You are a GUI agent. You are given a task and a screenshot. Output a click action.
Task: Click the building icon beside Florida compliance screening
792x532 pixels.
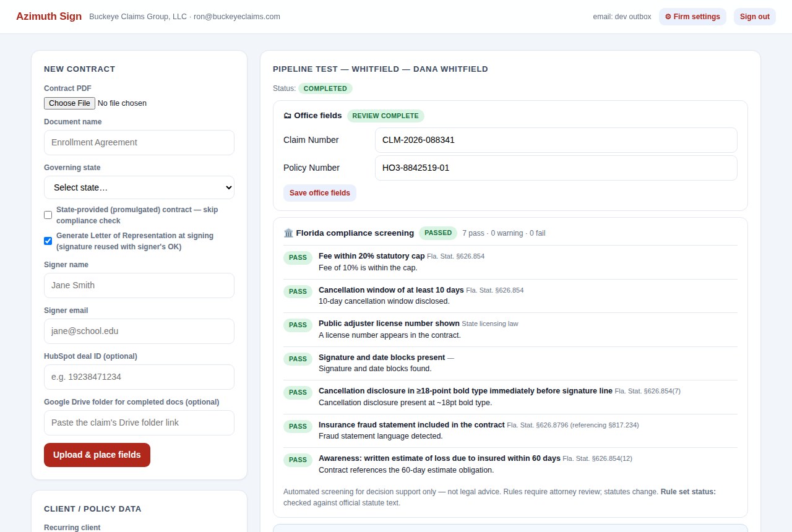tap(288, 233)
